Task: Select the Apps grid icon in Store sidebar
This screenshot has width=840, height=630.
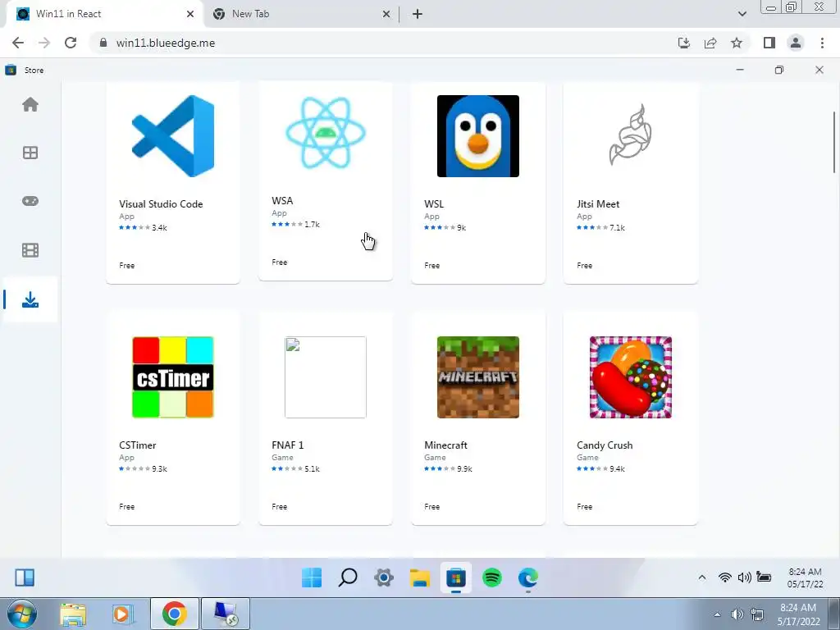Action: (x=30, y=153)
